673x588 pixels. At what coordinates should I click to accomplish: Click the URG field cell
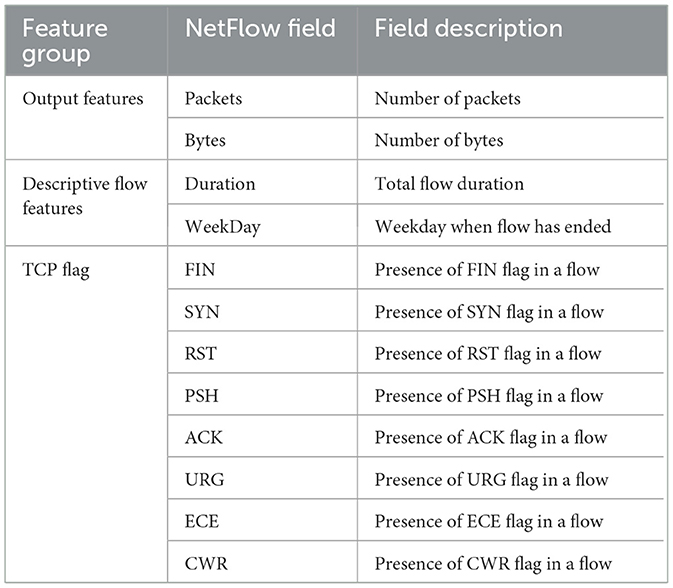coord(204,479)
